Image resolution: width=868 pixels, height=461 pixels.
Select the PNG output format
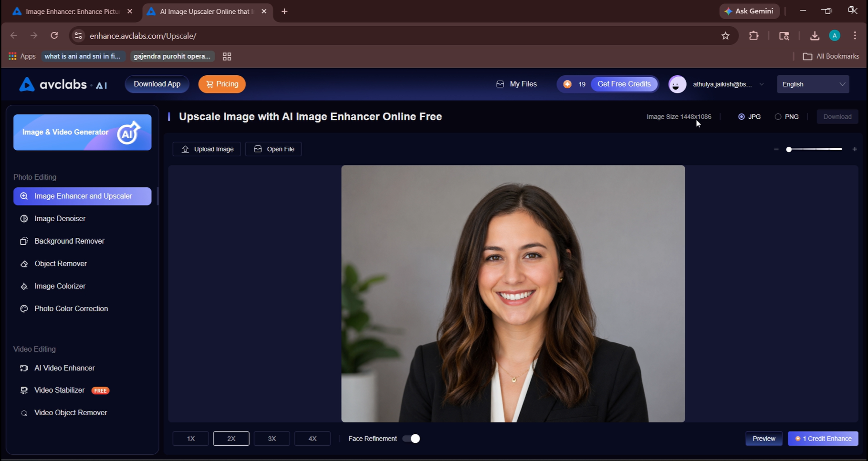point(787,117)
